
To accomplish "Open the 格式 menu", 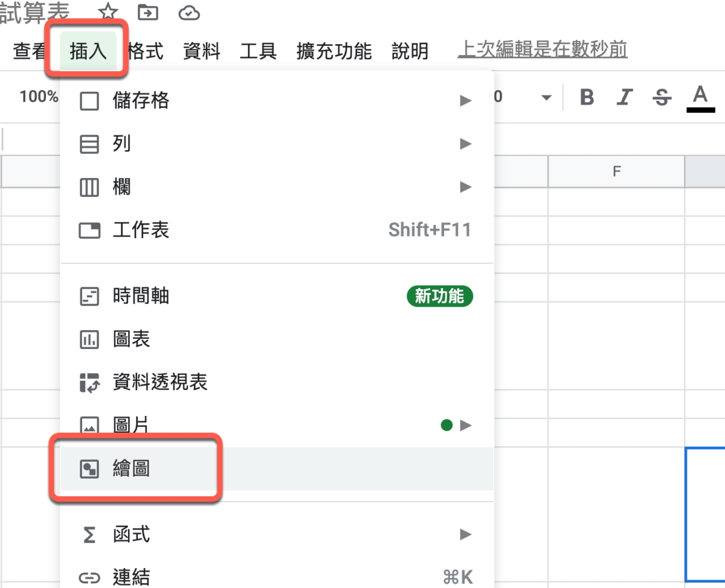I will coord(146,51).
